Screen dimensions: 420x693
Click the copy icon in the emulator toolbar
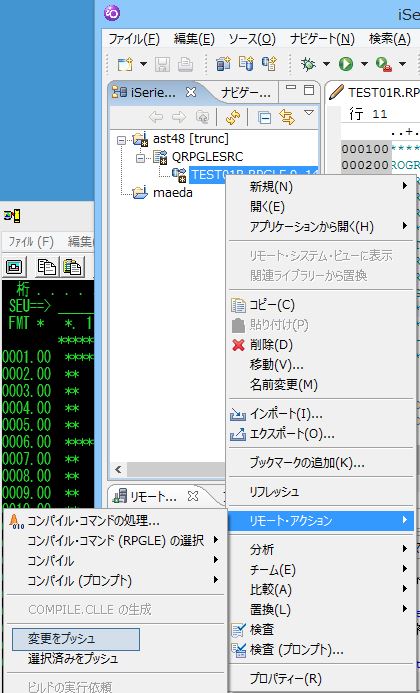coord(46,267)
